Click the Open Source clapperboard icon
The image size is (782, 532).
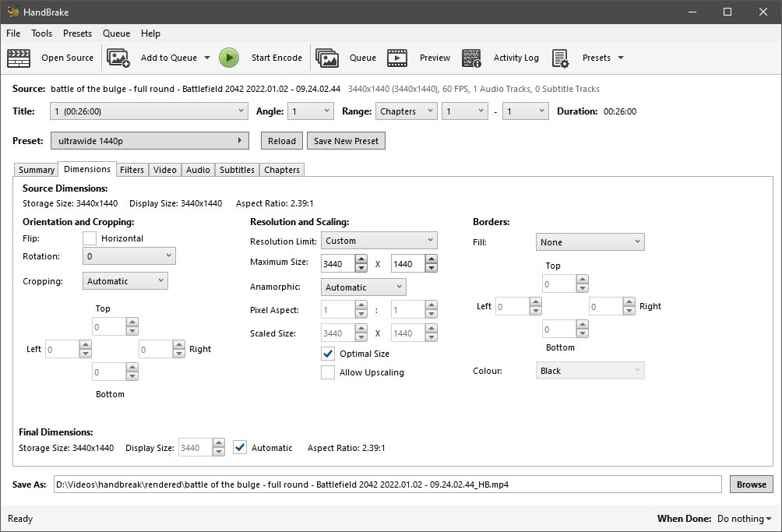pyautogui.click(x=19, y=58)
